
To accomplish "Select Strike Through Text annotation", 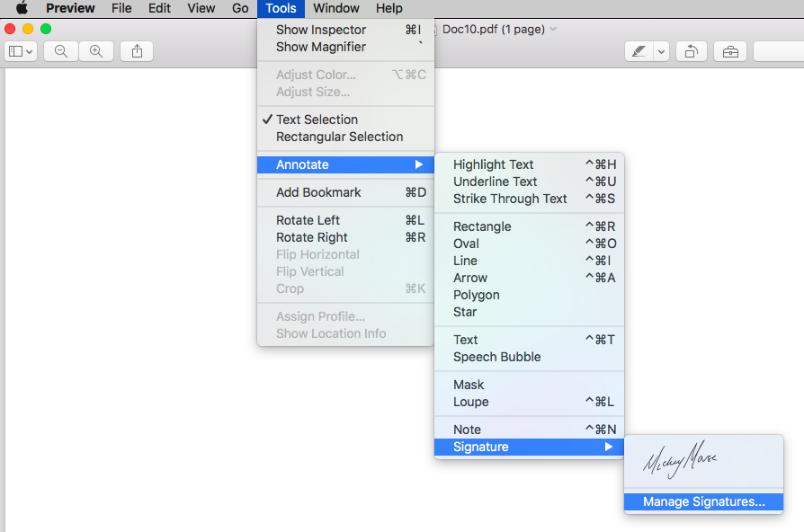I will point(529,199).
